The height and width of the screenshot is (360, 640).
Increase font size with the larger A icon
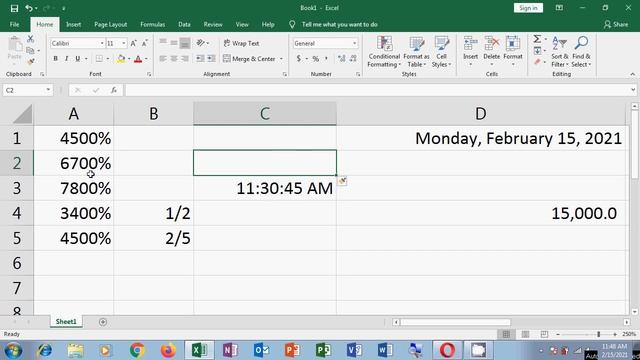point(133,43)
